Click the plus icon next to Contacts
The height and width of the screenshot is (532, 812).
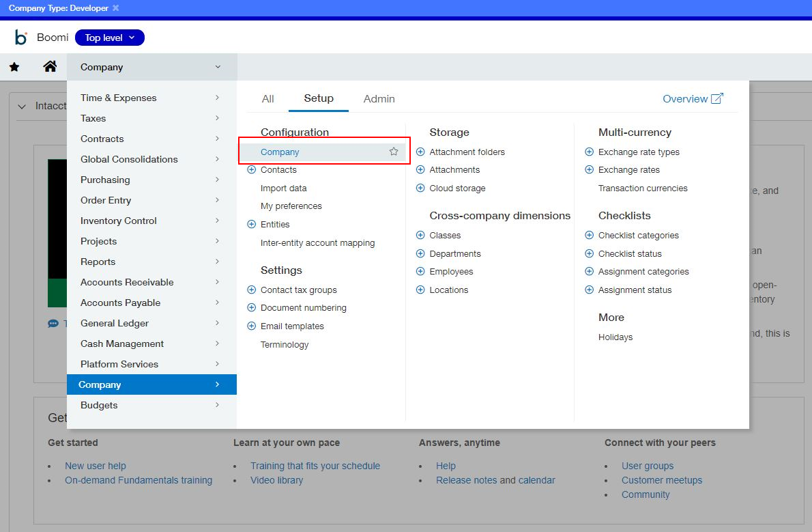(251, 170)
